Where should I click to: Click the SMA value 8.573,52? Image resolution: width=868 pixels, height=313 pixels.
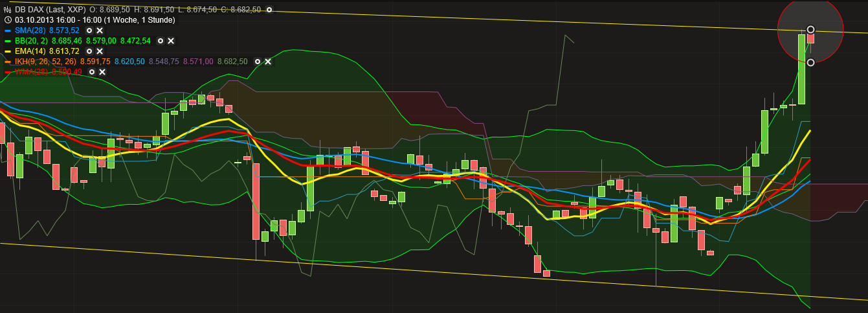[65, 30]
